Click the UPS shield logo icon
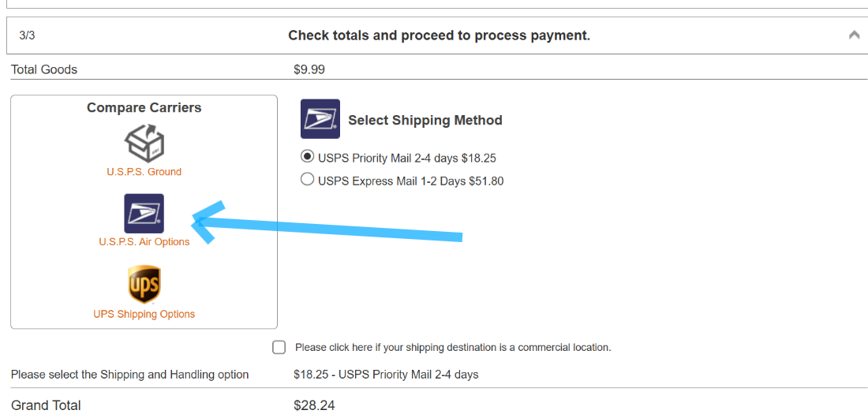The width and height of the screenshot is (868, 414). (x=144, y=285)
